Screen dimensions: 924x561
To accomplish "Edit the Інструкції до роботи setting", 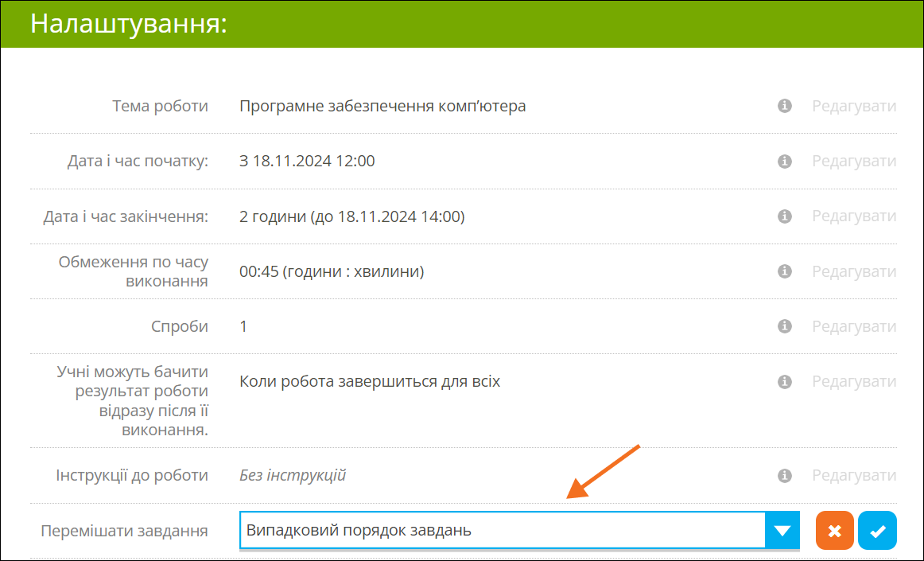I will 853,476.
